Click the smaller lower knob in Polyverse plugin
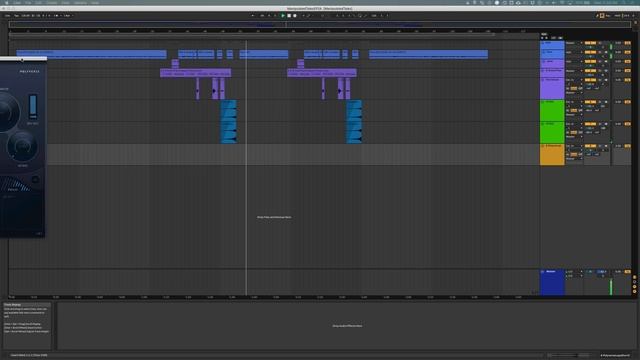The image size is (640, 360). 22,147
